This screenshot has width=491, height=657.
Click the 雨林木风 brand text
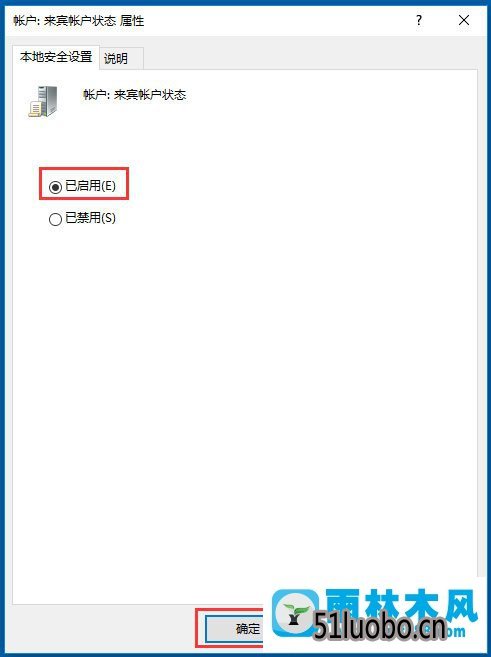401,603
